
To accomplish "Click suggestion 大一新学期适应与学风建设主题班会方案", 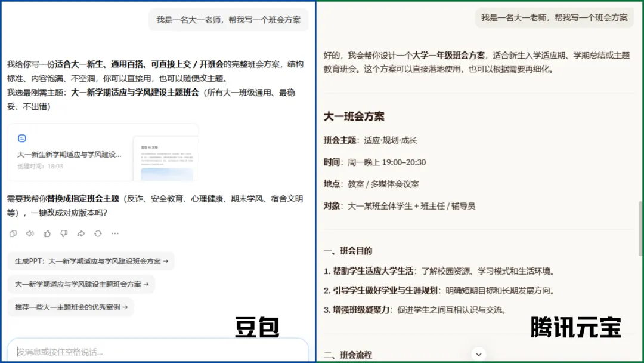I will tap(81, 284).
